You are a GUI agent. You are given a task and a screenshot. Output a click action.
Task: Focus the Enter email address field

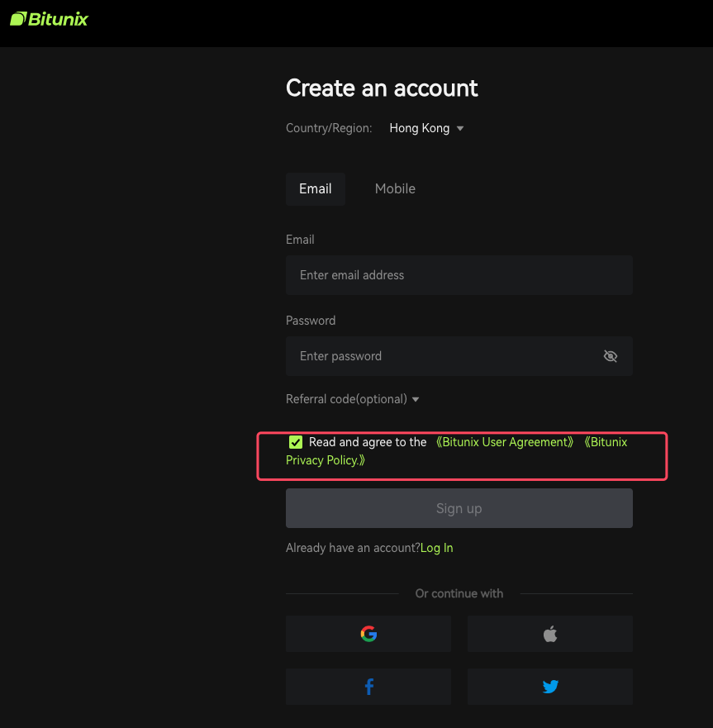coord(459,275)
